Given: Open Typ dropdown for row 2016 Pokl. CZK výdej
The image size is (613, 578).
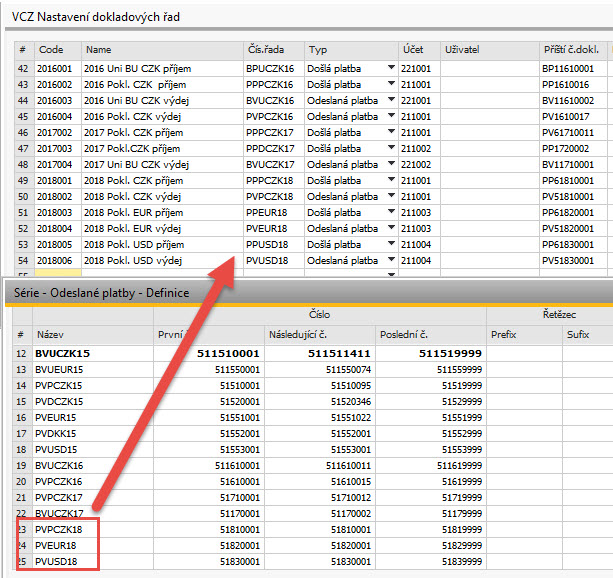Looking at the screenshot, I should click(x=391, y=116).
